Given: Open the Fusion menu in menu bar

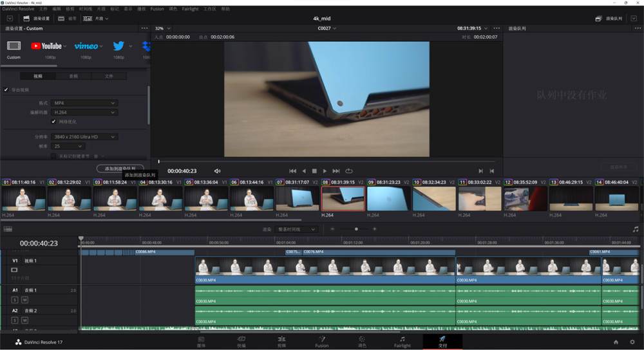Looking at the screenshot, I should tap(157, 8).
